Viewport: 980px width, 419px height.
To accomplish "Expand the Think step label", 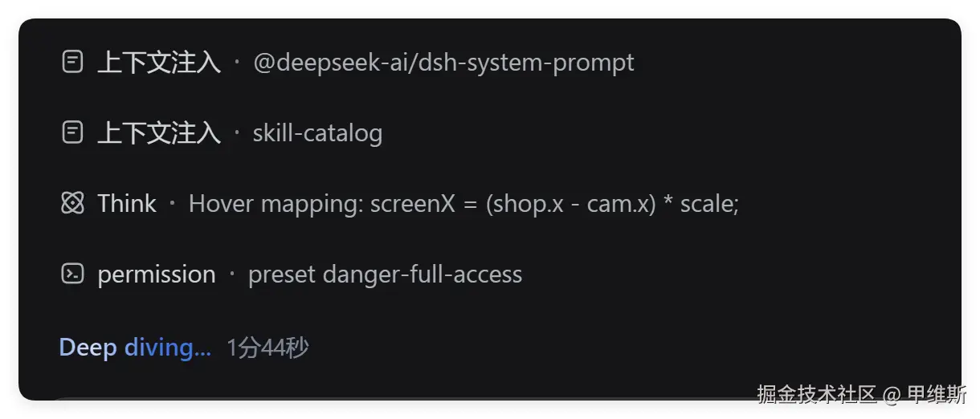I will pyautogui.click(x=127, y=204).
